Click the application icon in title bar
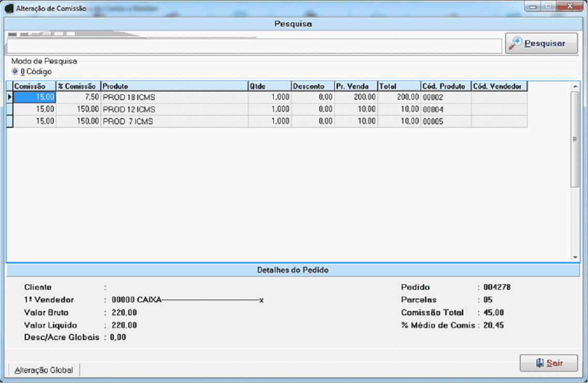The image size is (588, 383). pos(9,9)
